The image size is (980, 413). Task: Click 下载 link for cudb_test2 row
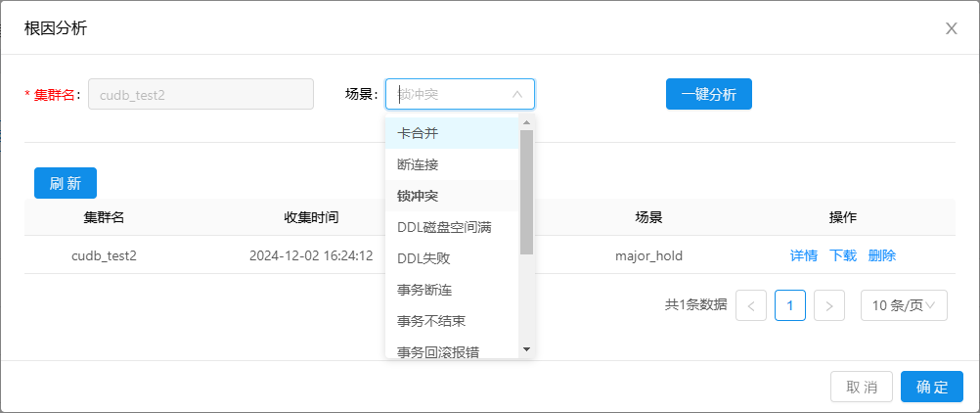pos(842,255)
